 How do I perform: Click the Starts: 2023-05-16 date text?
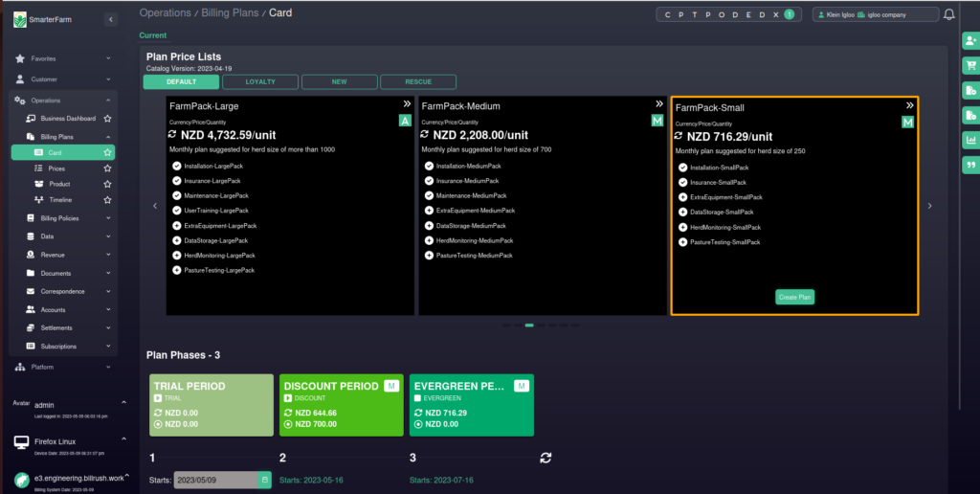(x=311, y=481)
